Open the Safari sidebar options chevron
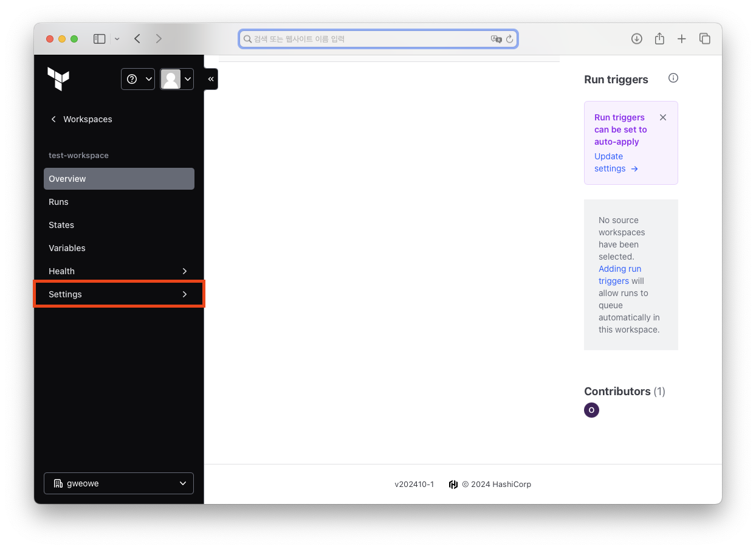Image resolution: width=756 pixels, height=549 pixels. coord(117,39)
